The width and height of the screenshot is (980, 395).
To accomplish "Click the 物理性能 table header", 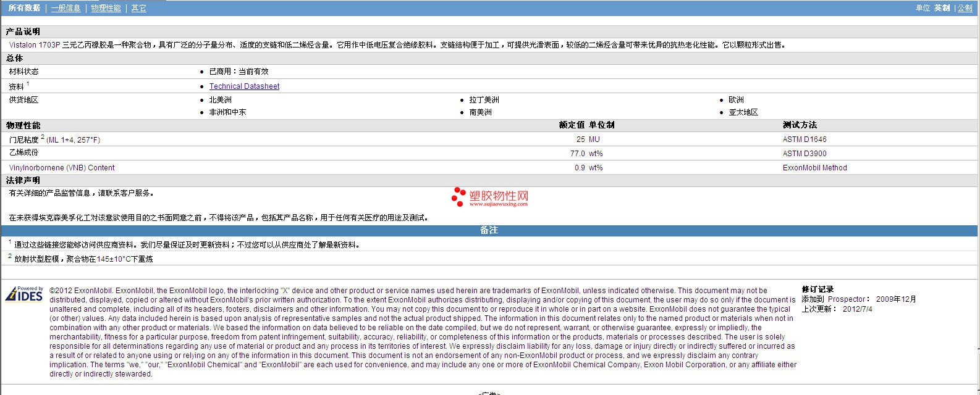I will (x=23, y=125).
